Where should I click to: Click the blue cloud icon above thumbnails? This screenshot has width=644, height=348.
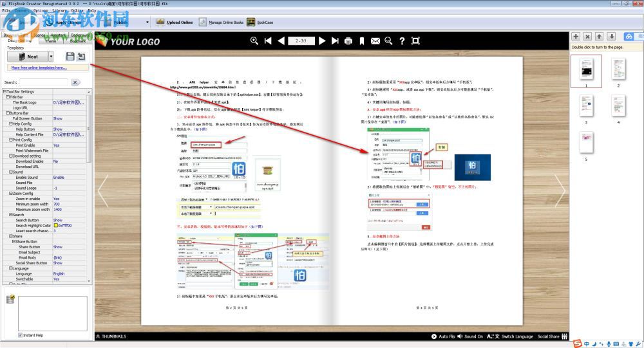tap(629, 37)
